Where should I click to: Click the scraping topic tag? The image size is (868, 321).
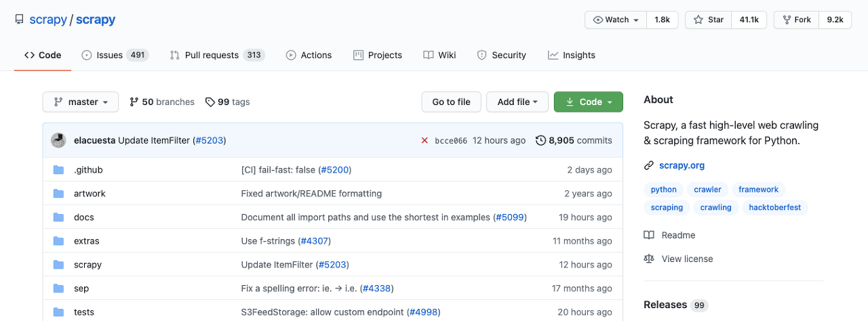click(x=667, y=208)
